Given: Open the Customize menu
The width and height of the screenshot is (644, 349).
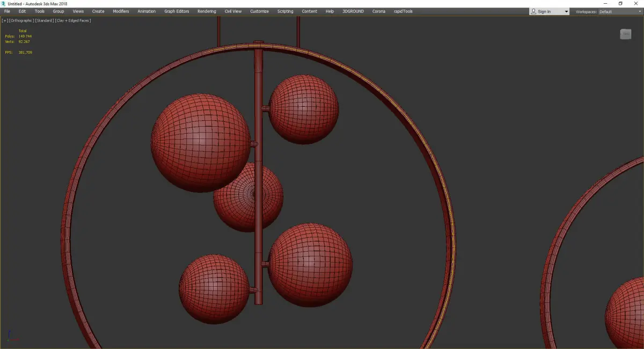Looking at the screenshot, I should tap(259, 11).
